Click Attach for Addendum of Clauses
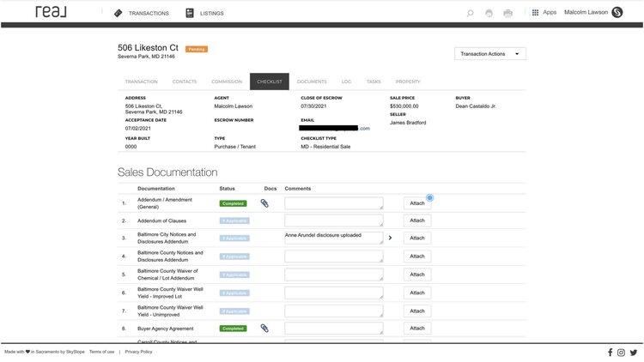 tap(417, 220)
